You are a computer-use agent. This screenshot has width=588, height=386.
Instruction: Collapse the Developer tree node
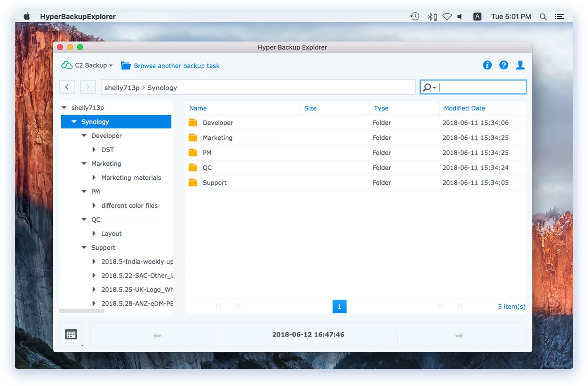tap(84, 136)
